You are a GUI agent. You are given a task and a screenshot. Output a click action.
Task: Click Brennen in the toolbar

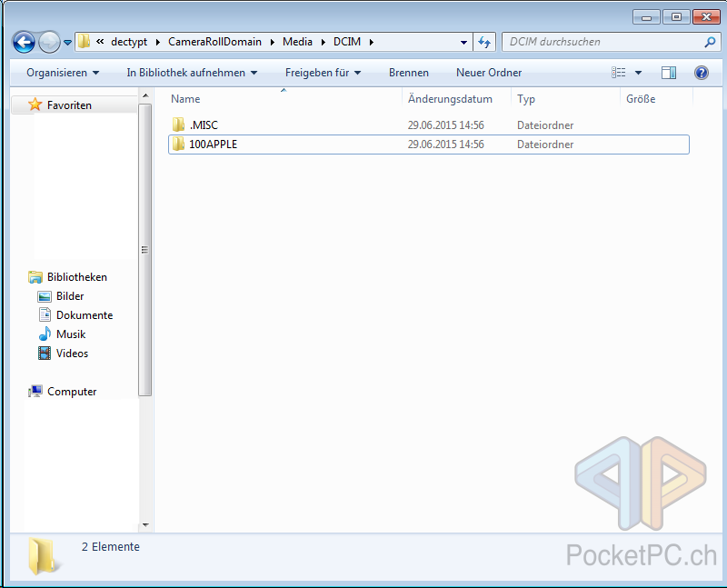click(408, 73)
